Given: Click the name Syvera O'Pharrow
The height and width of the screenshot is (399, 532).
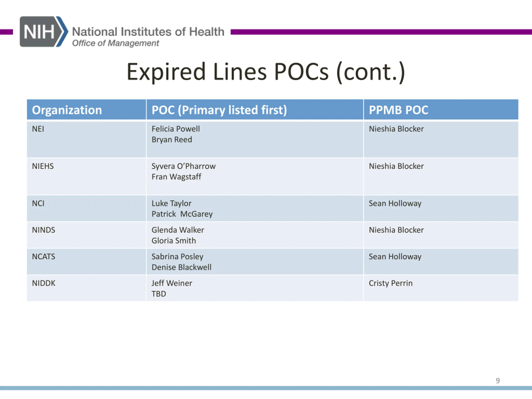Looking at the screenshot, I should [183, 166].
